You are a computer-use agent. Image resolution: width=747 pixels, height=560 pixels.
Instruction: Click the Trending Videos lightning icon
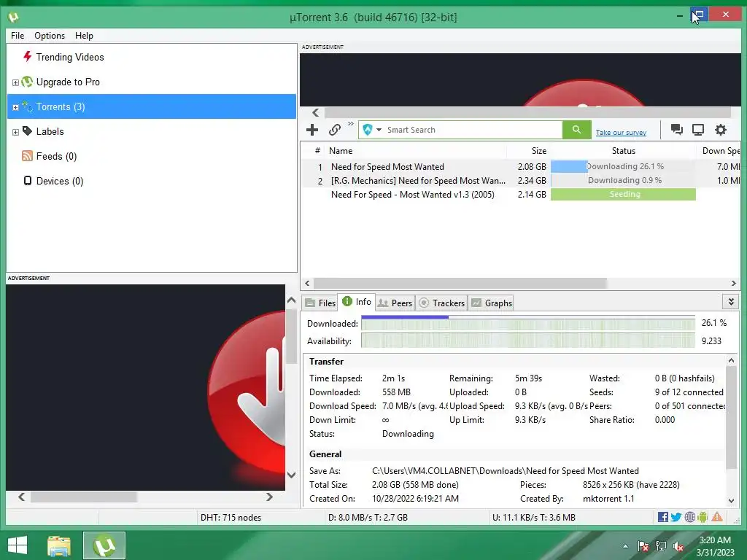coord(28,57)
